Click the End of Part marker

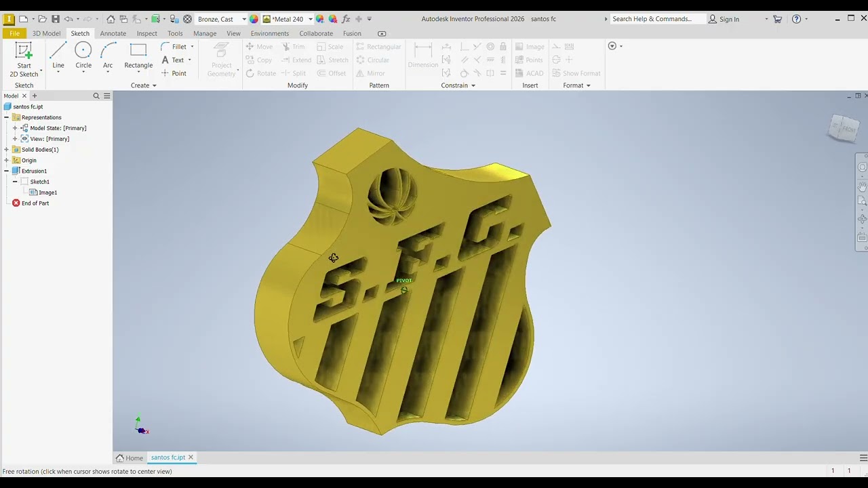(30, 203)
